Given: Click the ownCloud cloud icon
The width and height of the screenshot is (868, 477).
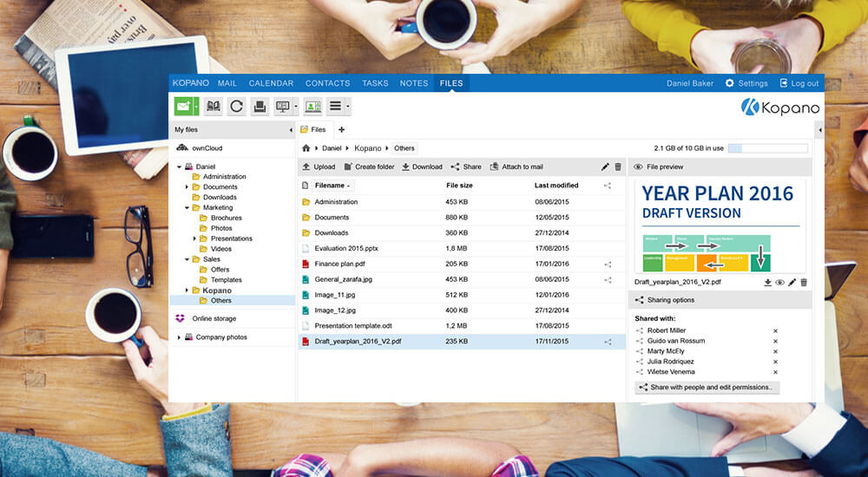Looking at the screenshot, I should [182, 147].
